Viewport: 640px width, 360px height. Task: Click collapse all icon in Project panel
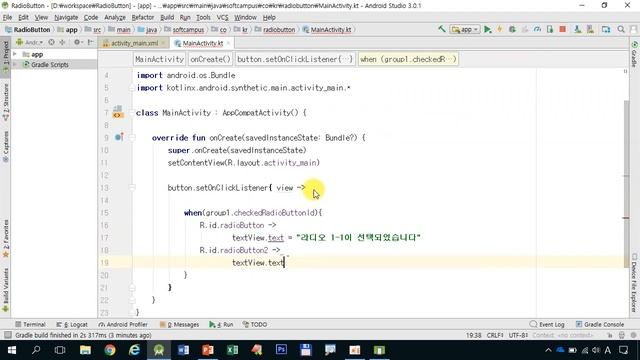click(x=62, y=42)
